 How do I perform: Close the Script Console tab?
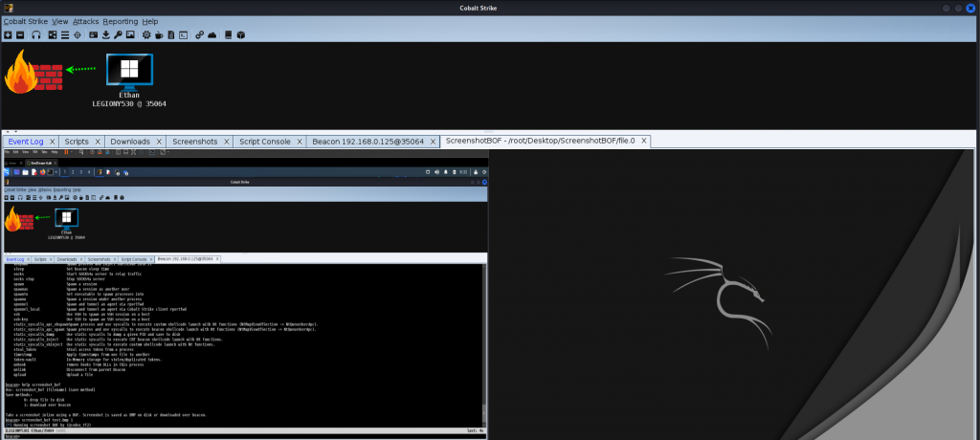tap(300, 142)
